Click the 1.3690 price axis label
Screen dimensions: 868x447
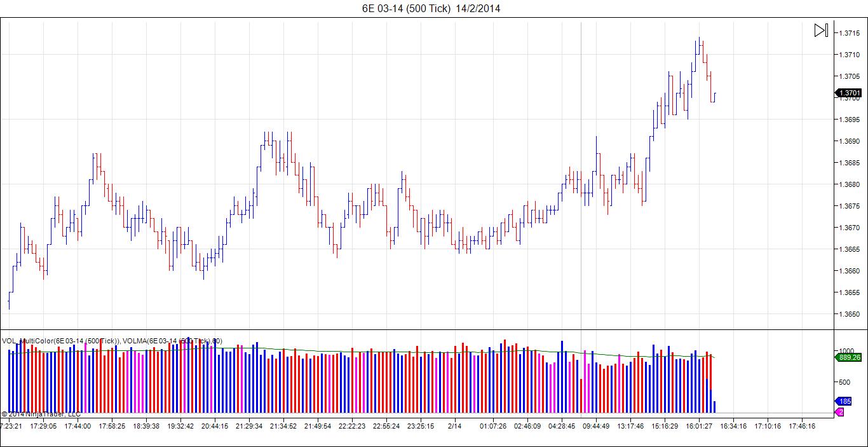click(850, 141)
